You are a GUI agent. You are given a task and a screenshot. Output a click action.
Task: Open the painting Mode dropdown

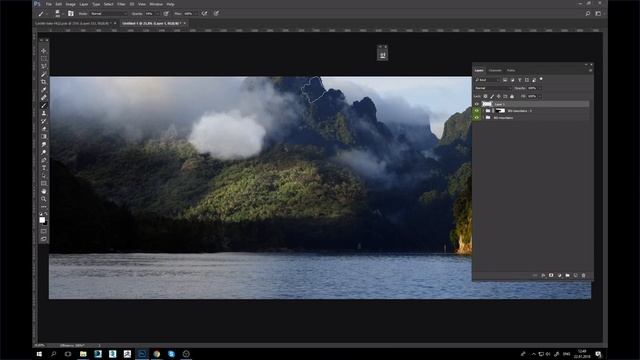pyautogui.click(x=109, y=13)
